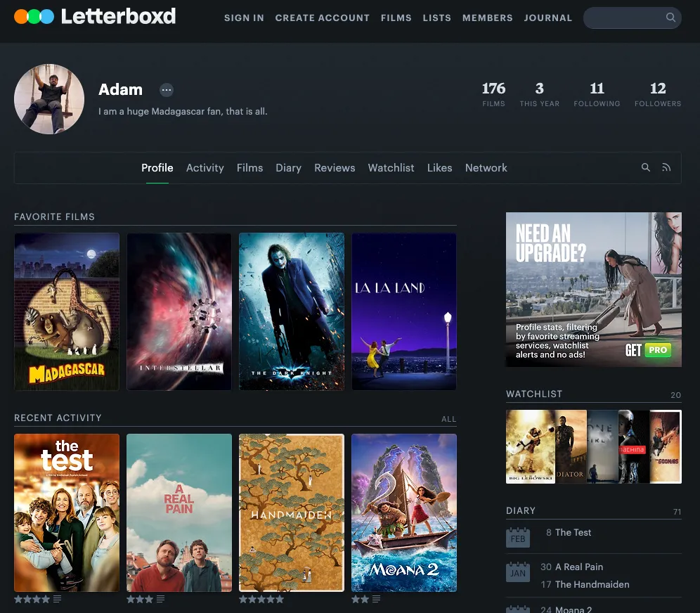Screen dimensions: 700x613
Task: Click the profile search magnifier icon
Action: tap(646, 167)
